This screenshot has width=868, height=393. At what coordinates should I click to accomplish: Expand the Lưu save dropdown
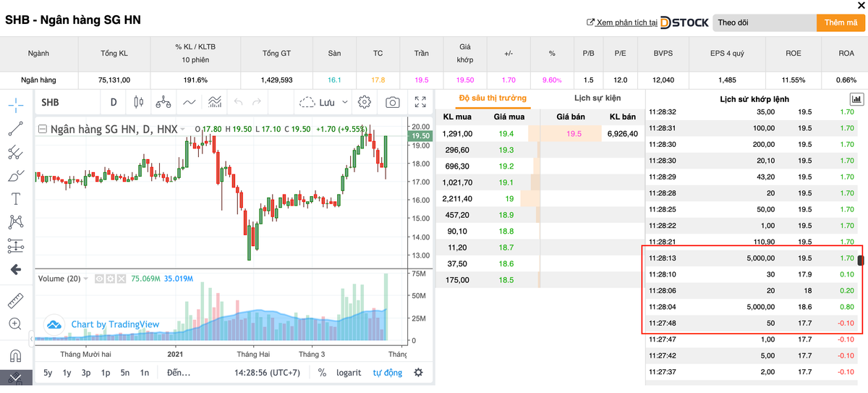(345, 103)
